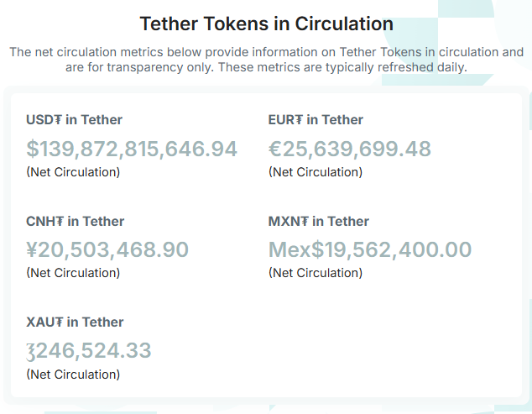The image size is (532, 414).
Task: Select the "EUR₮ in Tether" label
Action: [316, 120]
